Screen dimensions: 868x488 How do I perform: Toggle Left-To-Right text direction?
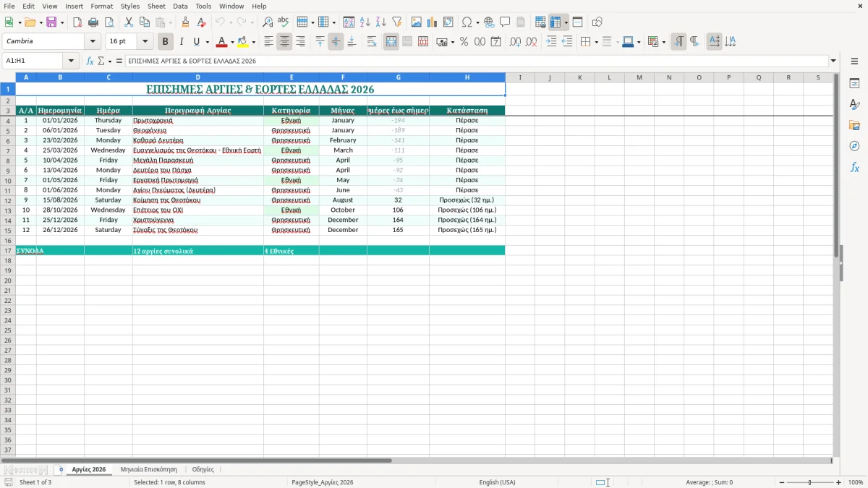coord(678,42)
